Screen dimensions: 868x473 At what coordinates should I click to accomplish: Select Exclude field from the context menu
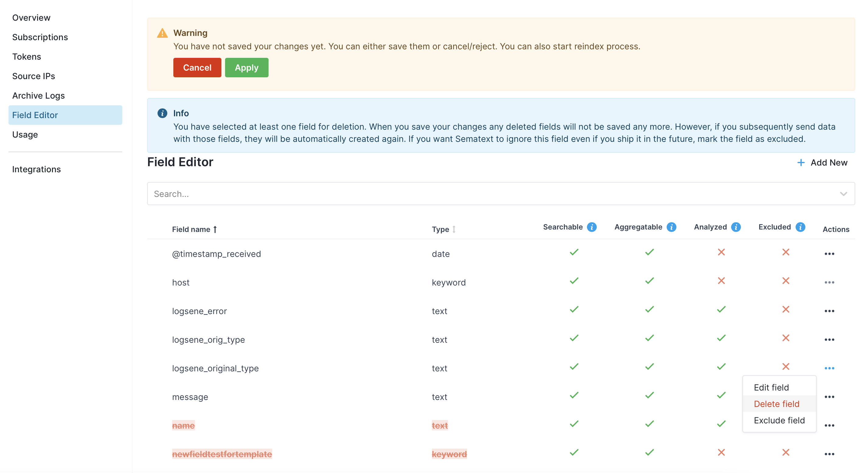[x=779, y=420]
